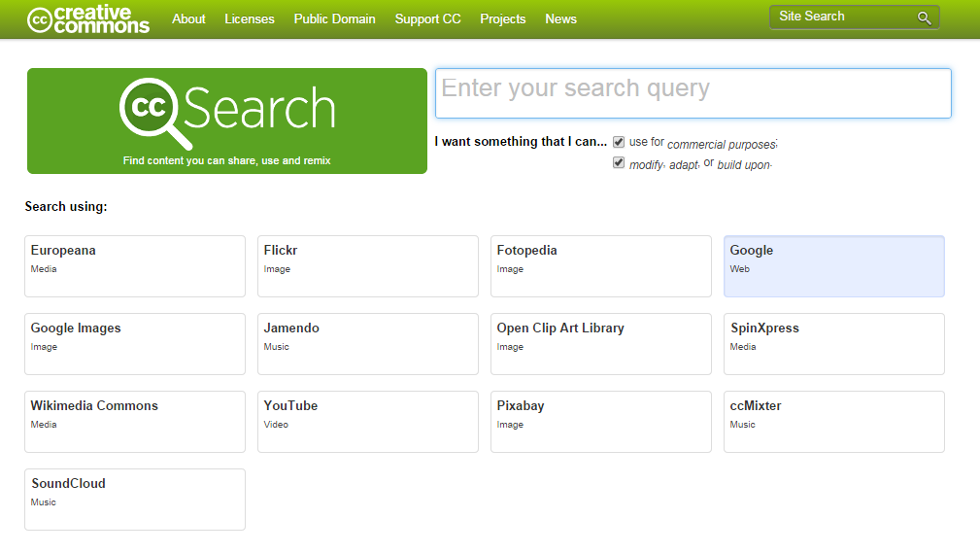Open the News menu item

560,18
